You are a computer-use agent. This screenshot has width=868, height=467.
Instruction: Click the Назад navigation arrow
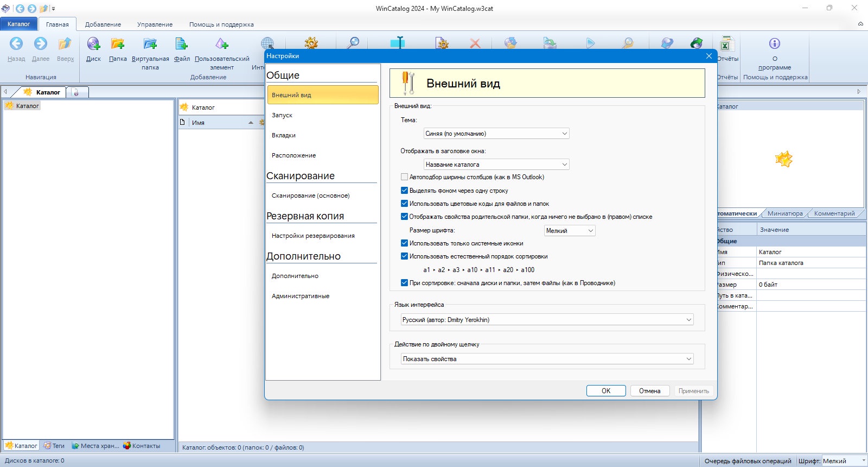coord(16,44)
